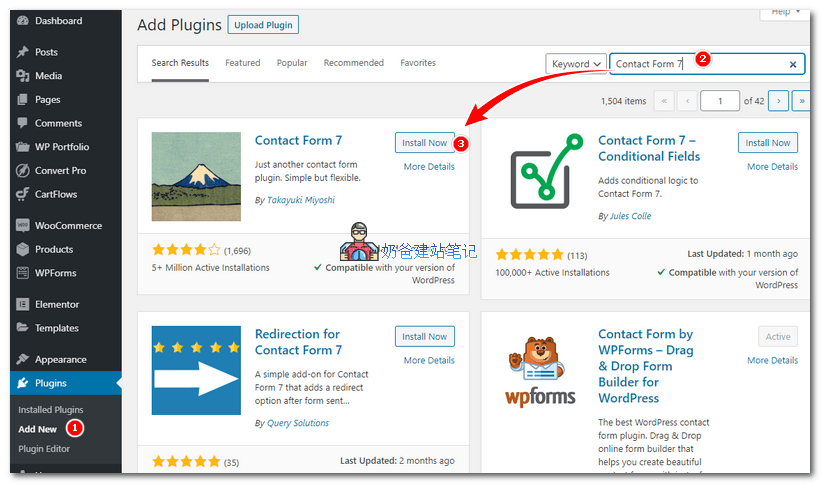The image size is (821, 484).
Task: Open WooCommerce icon in sidebar
Action: (22, 226)
